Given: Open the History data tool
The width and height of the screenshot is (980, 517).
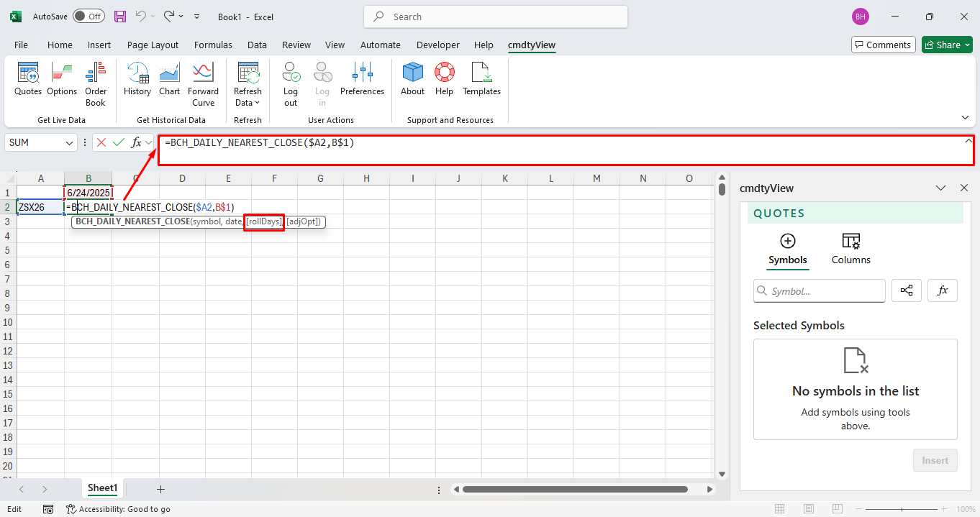Looking at the screenshot, I should [137, 79].
